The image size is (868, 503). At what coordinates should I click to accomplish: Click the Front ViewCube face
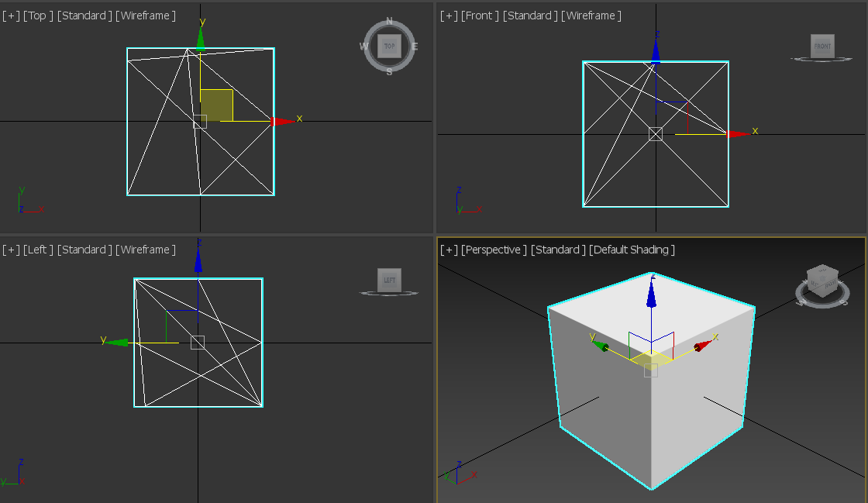pyautogui.click(x=821, y=46)
